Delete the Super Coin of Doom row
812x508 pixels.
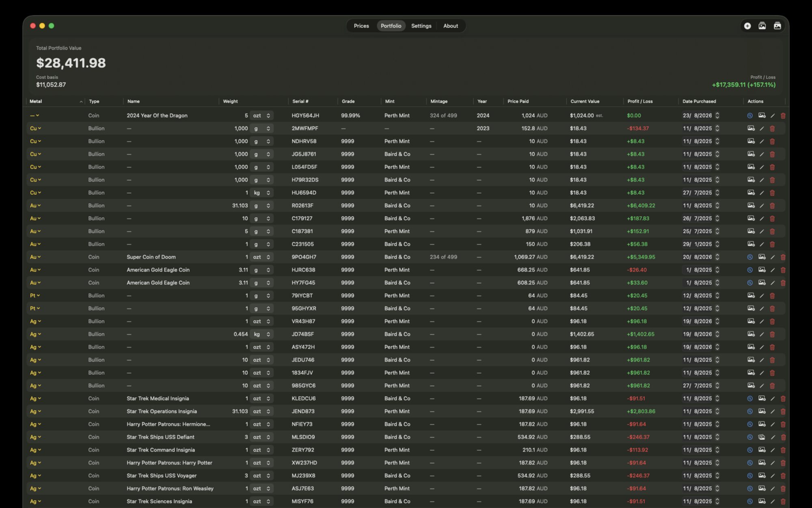783,257
